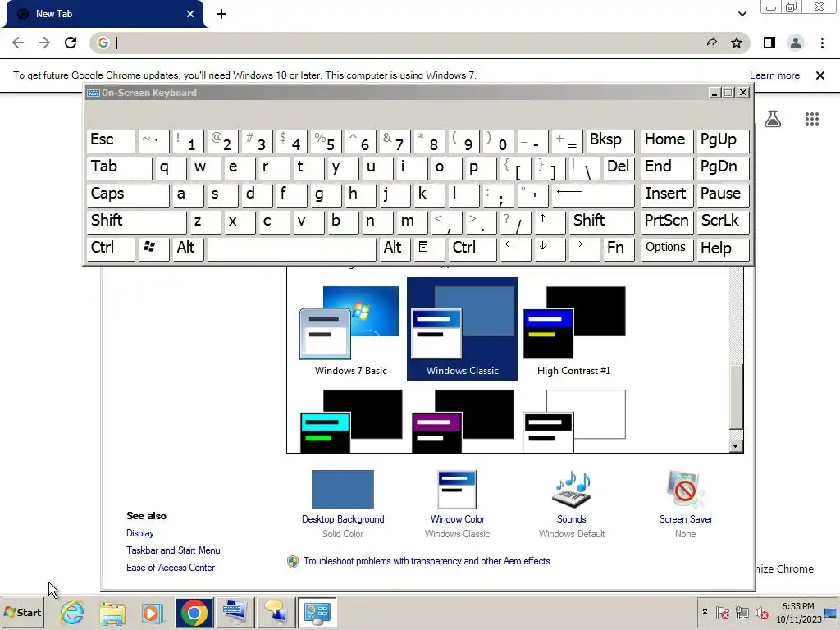Select the Windows 7 Basic theme
The image size is (840, 630).
pos(350,331)
